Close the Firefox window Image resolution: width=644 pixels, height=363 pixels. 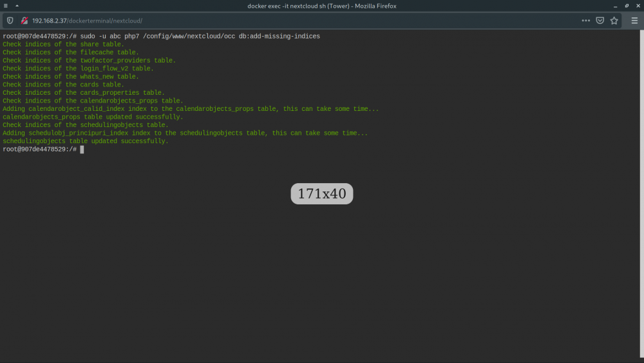(x=638, y=6)
